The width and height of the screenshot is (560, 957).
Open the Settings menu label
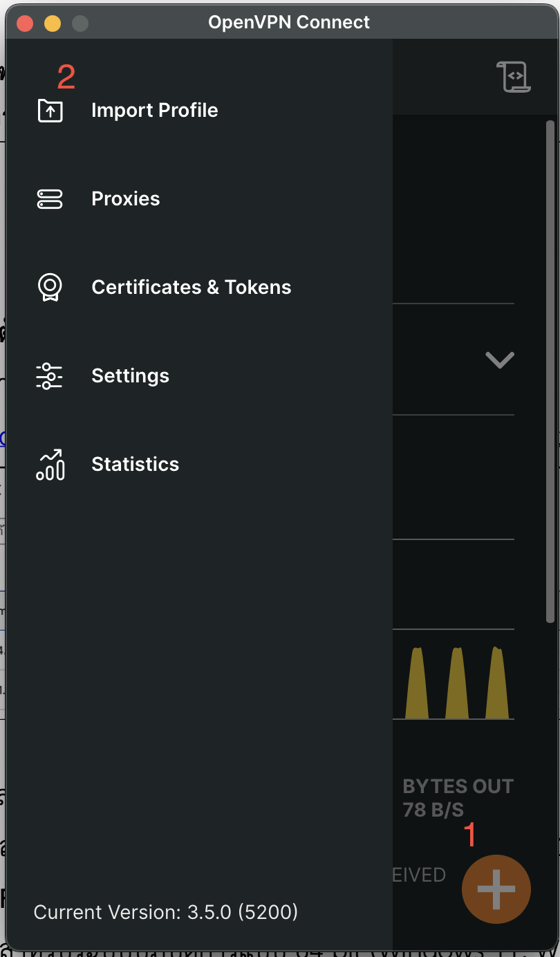(130, 376)
